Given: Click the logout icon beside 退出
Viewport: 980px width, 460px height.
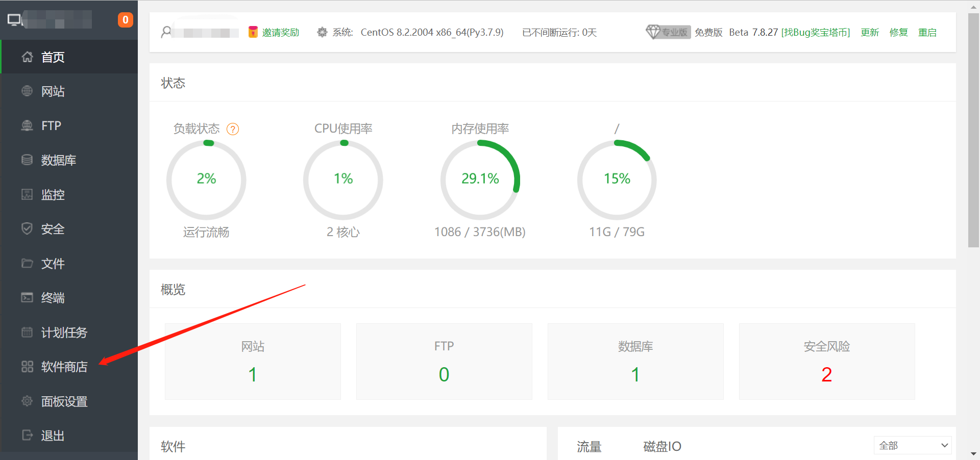Looking at the screenshot, I should coord(27,435).
